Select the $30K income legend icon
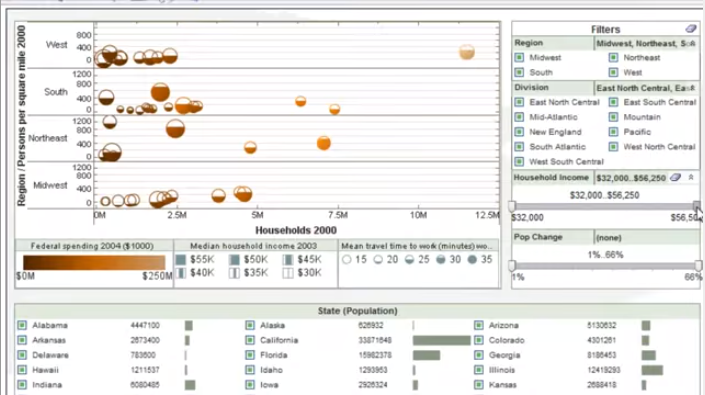705x395 pixels. pyautogui.click(x=288, y=273)
